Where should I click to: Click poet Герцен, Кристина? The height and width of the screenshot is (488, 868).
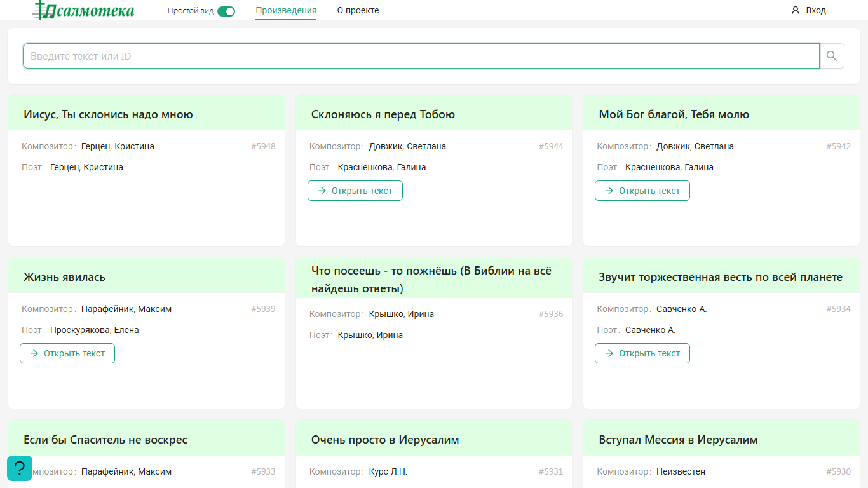[x=86, y=167]
